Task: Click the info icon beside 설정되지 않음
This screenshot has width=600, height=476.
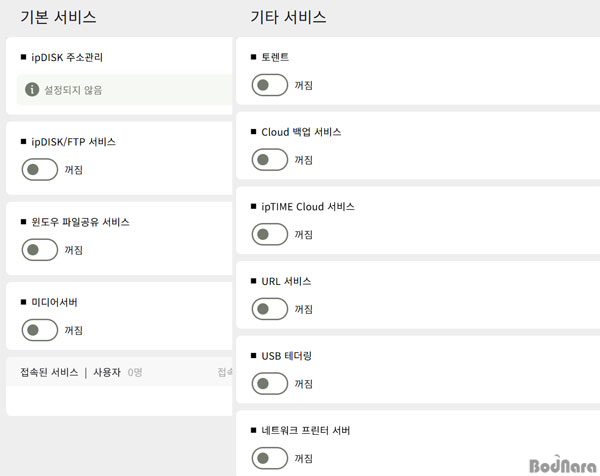Action: pyautogui.click(x=31, y=90)
